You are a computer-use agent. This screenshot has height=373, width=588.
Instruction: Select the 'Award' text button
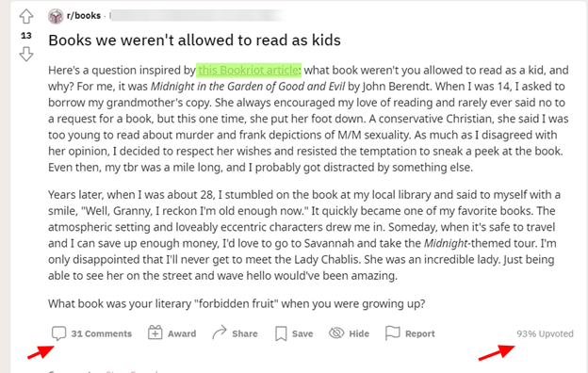[182, 333]
